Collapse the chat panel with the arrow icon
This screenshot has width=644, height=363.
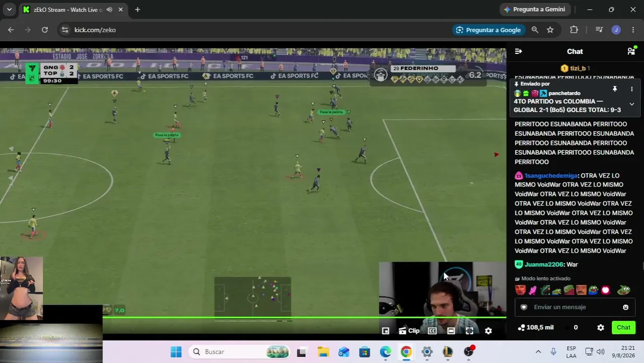pos(519,51)
